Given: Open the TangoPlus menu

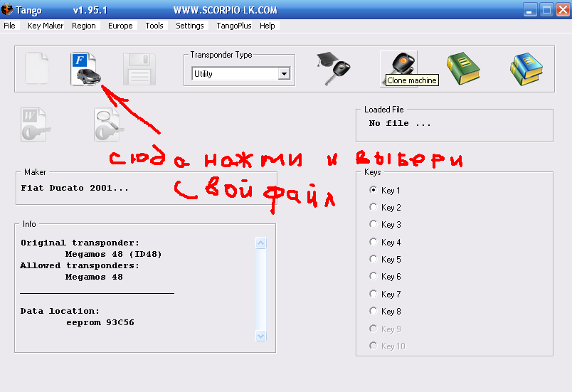Looking at the screenshot, I should coord(234,26).
